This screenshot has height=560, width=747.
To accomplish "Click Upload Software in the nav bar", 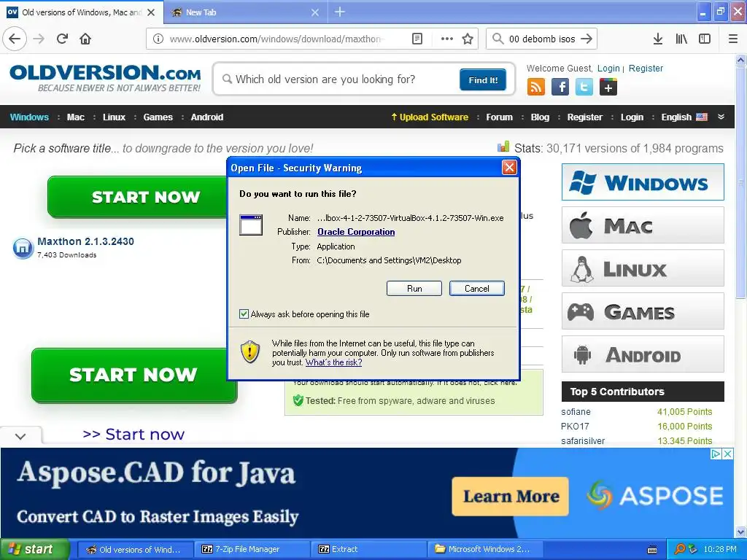I will coord(429,117).
